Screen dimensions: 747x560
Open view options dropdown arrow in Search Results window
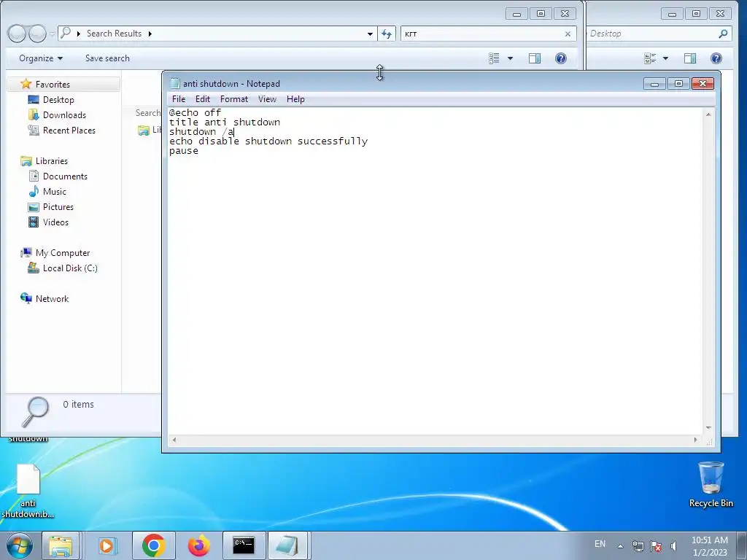point(510,58)
